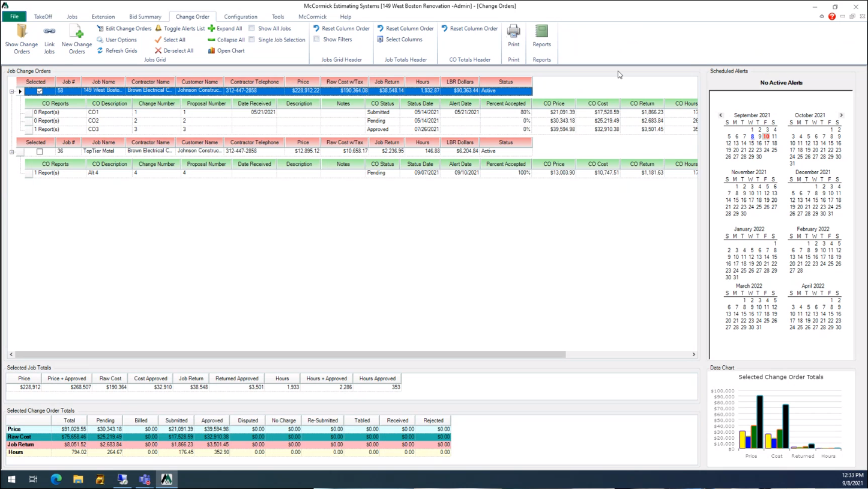Open Microsoft Teams from taskbar
This screenshot has width=868, height=489.
pos(145,479)
